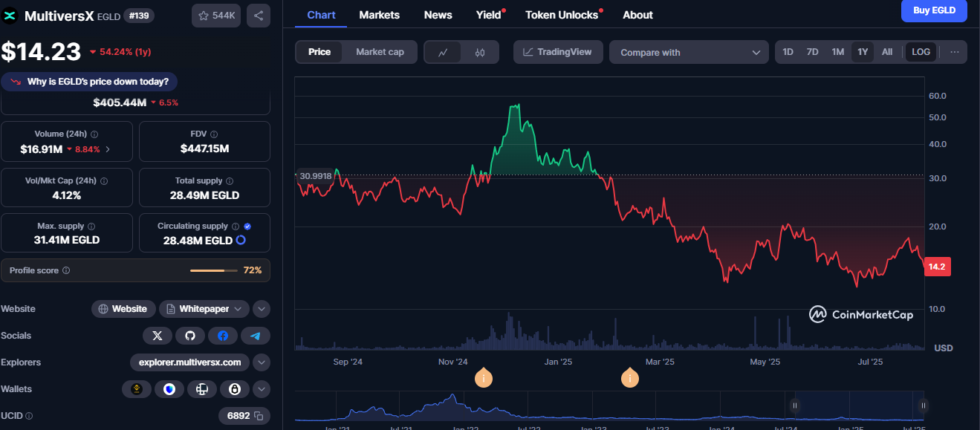Switch to line chart icon

(x=443, y=52)
